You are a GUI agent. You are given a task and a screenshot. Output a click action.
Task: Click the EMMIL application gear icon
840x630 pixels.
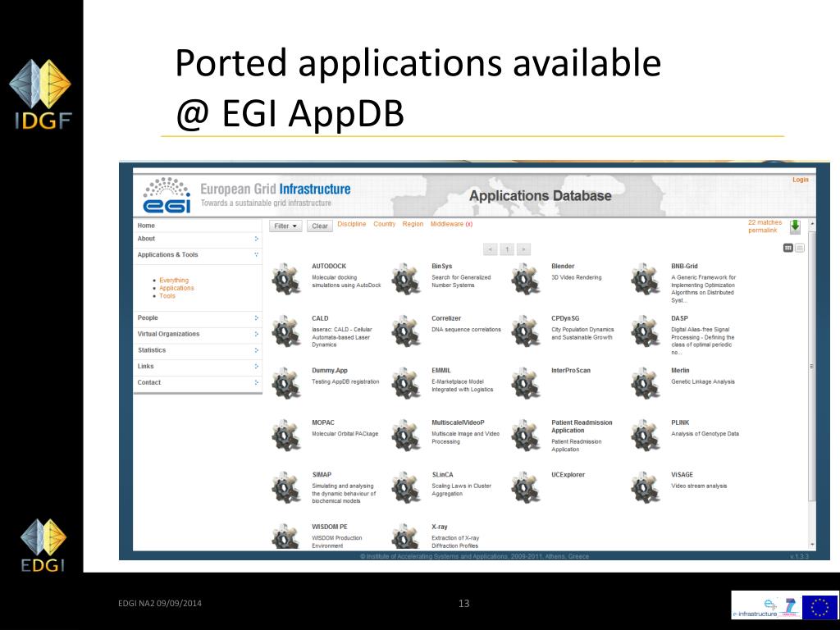[x=406, y=384]
